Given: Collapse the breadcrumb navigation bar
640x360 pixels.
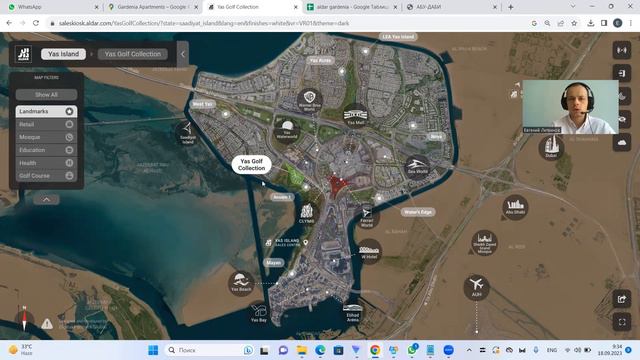Looking at the screenshot, I should tap(182, 54).
